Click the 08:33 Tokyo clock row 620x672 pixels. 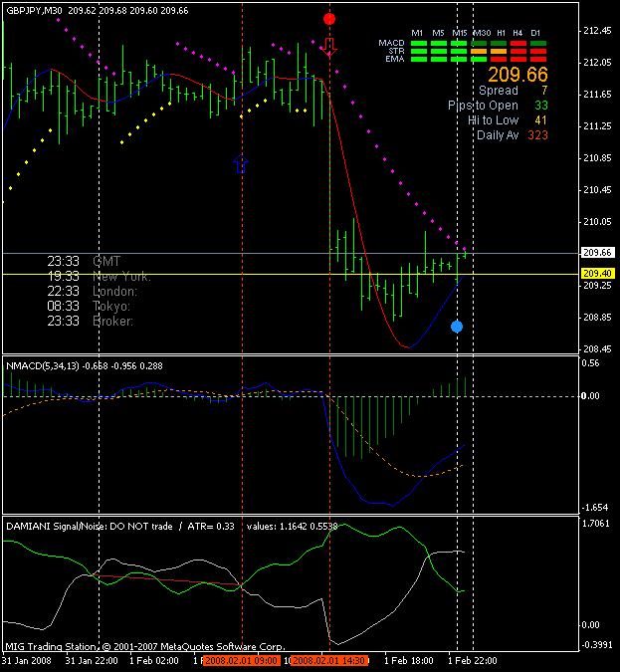pyautogui.click(x=89, y=307)
